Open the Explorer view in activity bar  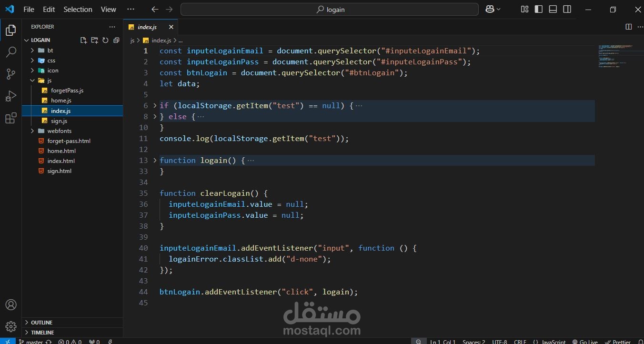10,31
